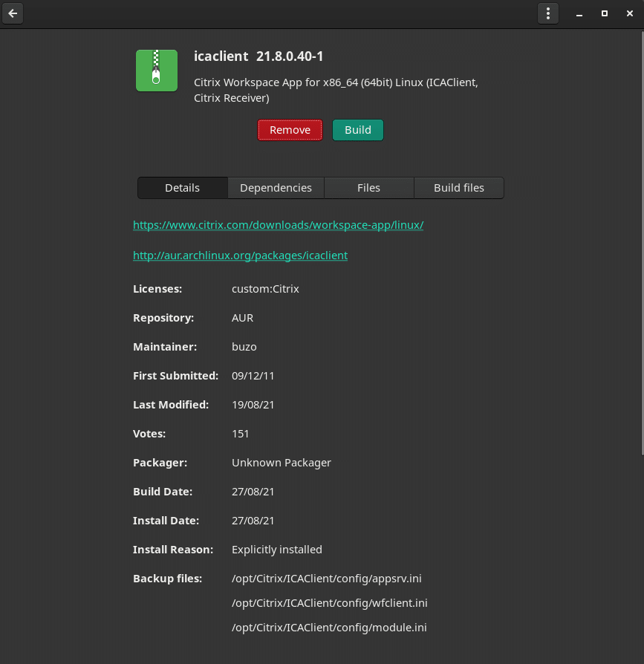Select Explicitly installed reason text

tap(277, 550)
